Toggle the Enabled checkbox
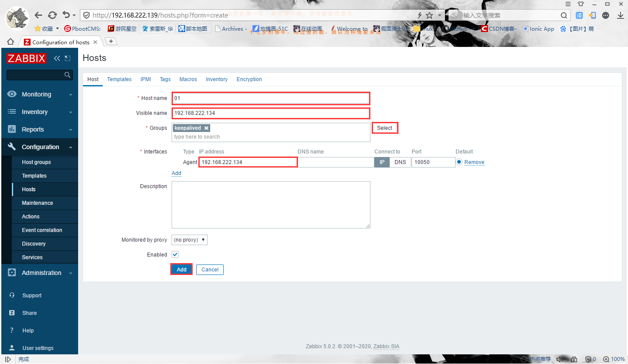The image size is (628, 364). pos(175,254)
